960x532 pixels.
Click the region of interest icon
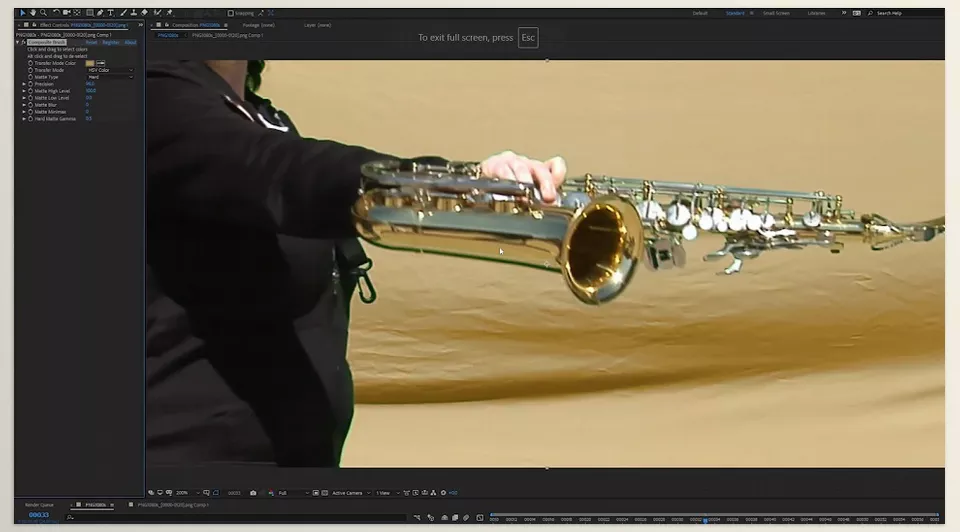pos(316,493)
